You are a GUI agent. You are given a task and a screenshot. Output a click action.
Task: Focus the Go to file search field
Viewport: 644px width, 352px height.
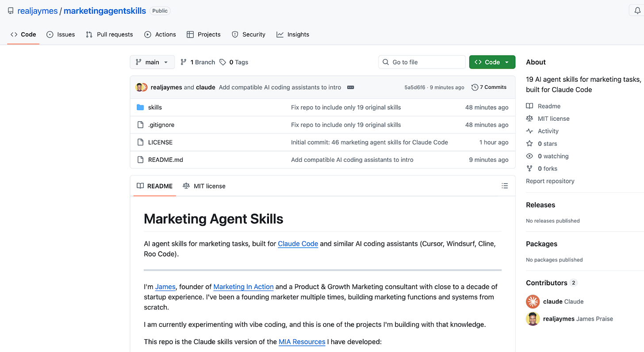(422, 62)
